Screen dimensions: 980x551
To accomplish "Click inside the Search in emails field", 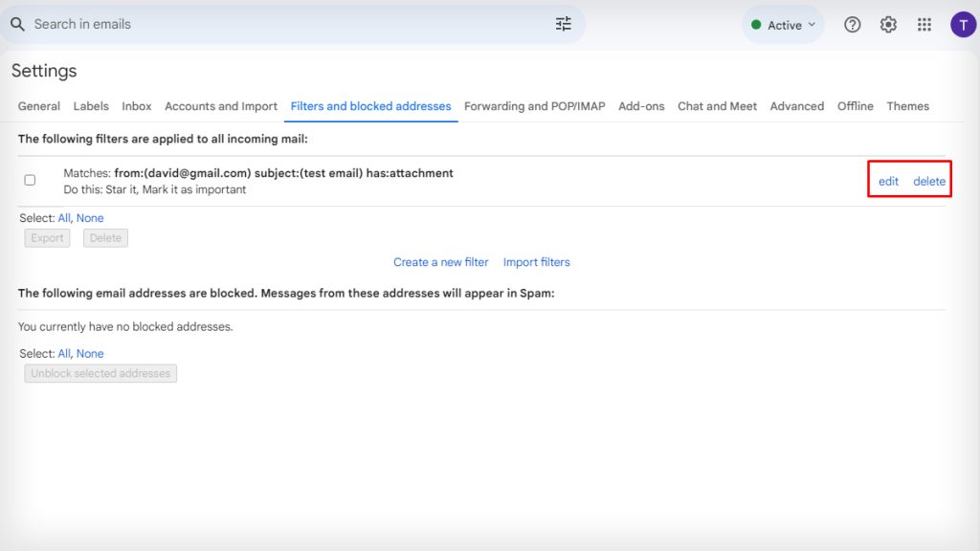I will 191,24.
